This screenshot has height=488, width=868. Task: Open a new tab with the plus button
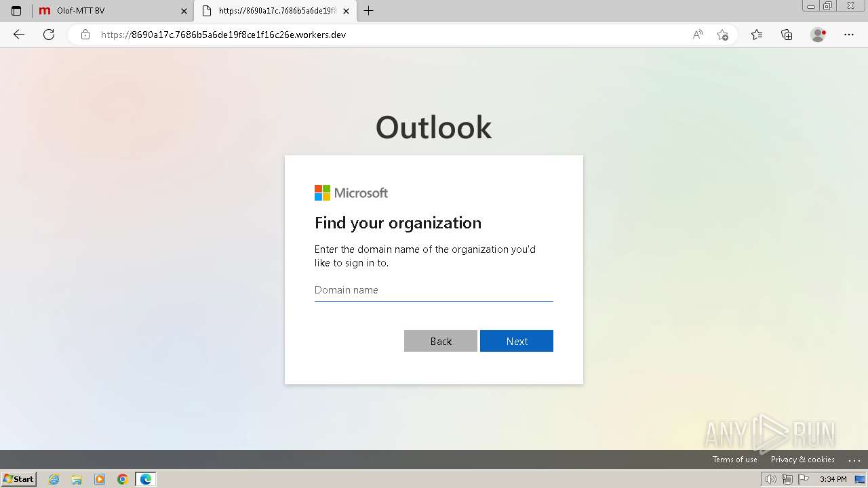point(368,11)
